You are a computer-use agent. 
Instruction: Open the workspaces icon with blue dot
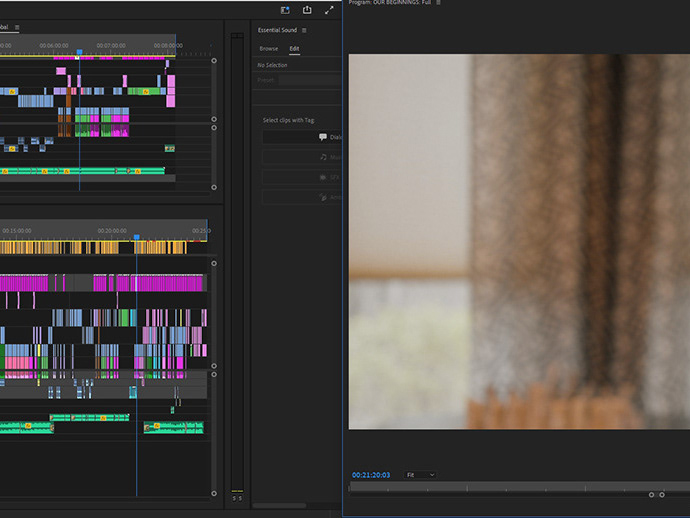pyautogui.click(x=285, y=10)
